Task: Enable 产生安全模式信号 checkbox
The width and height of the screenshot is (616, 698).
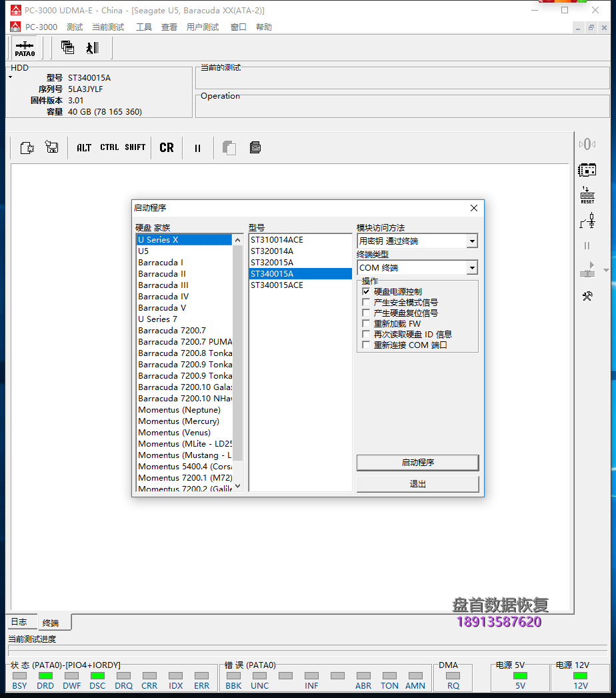Action: 366,303
